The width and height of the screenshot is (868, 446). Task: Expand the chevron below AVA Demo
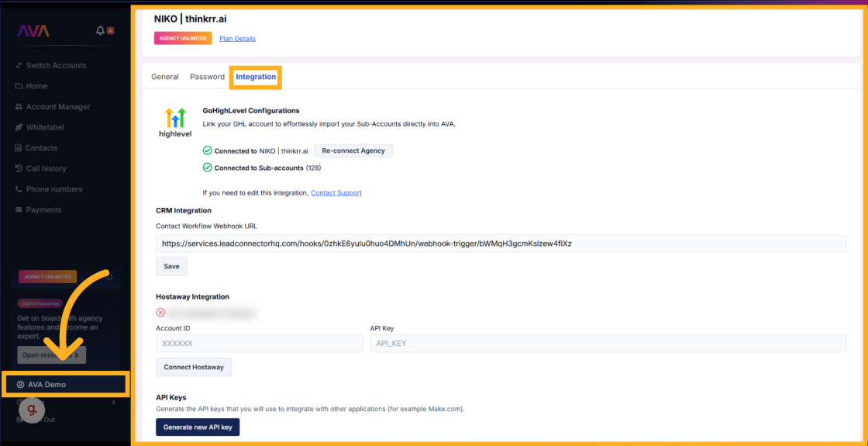[114, 403]
